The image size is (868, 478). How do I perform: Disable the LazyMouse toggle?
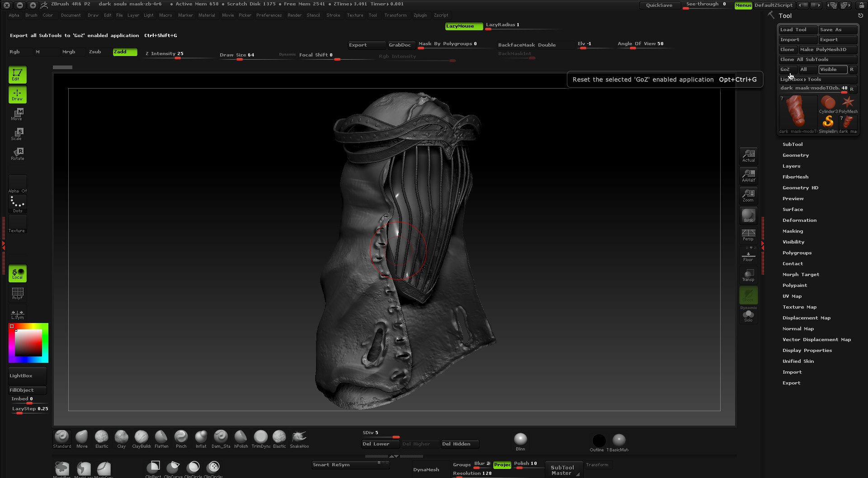click(x=463, y=26)
